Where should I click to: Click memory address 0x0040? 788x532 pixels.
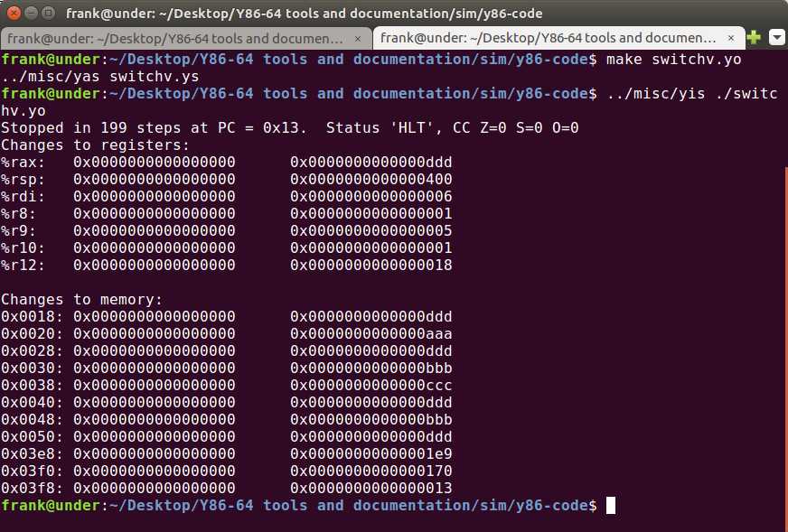pos(33,403)
